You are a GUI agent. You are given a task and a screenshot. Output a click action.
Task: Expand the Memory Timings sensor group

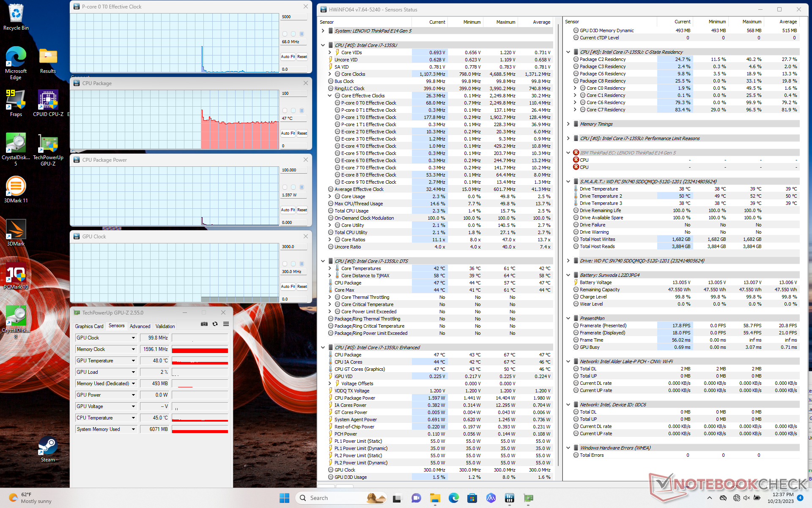[x=568, y=124]
